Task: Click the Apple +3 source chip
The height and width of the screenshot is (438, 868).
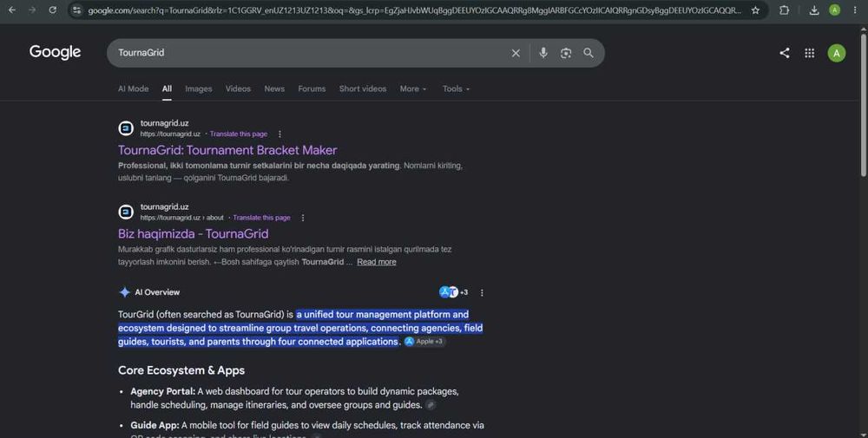Action: pyautogui.click(x=424, y=341)
